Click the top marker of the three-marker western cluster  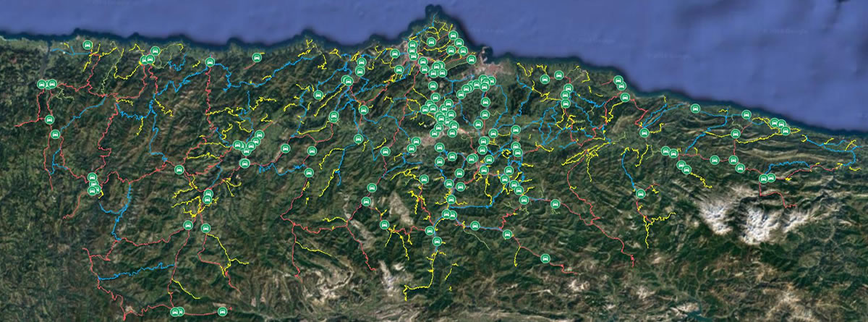[x=92, y=177]
